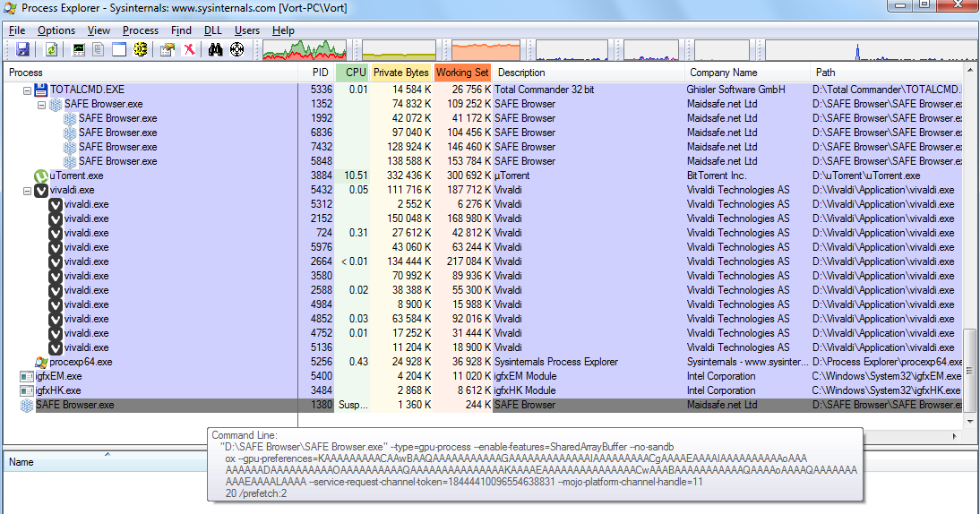Screen dimensions: 980x514
Task: Open the DLL menu
Action: pyautogui.click(x=213, y=30)
